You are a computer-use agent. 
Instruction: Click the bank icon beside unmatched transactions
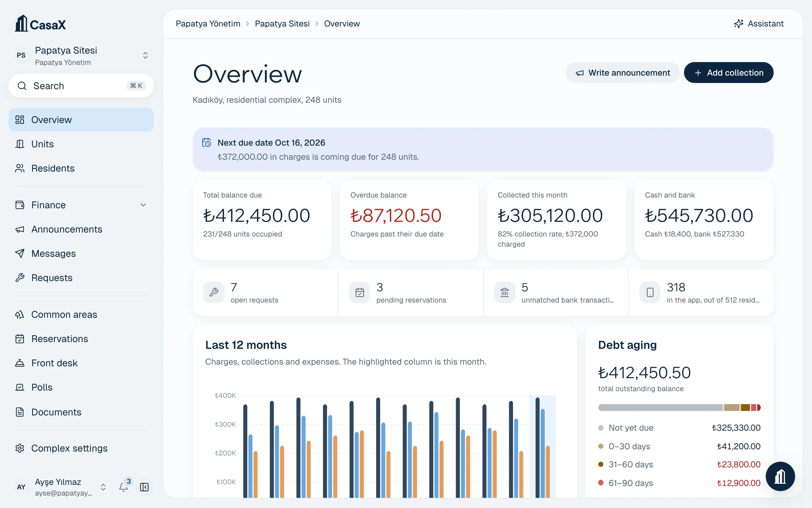[505, 292]
